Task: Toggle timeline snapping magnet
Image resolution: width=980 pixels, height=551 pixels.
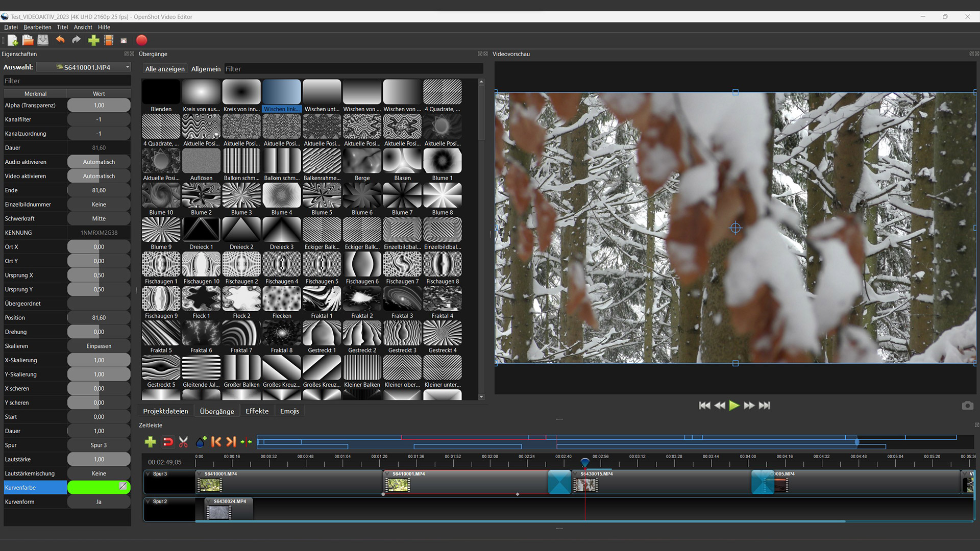Action: click(x=167, y=442)
